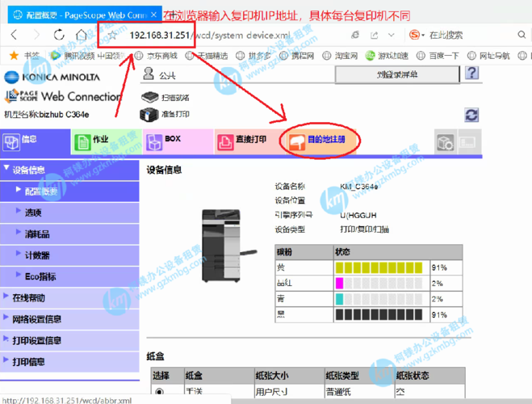Viewport: 532px width, 404px height.
Task: Expand the 网络设置信息 menu section
Action: point(69,319)
